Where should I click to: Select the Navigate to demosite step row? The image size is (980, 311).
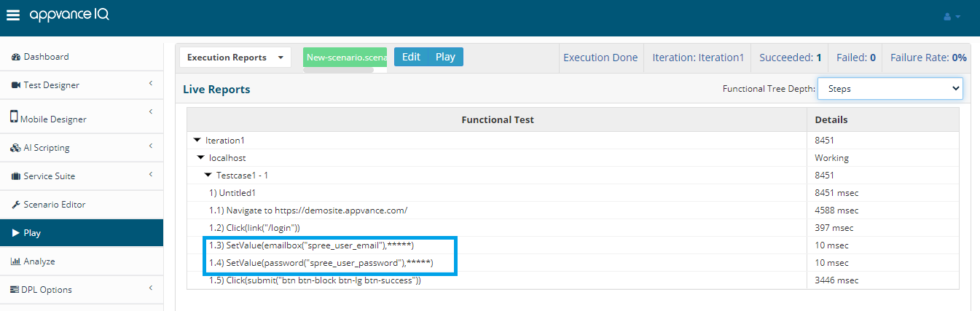click(x=573, y=210)
